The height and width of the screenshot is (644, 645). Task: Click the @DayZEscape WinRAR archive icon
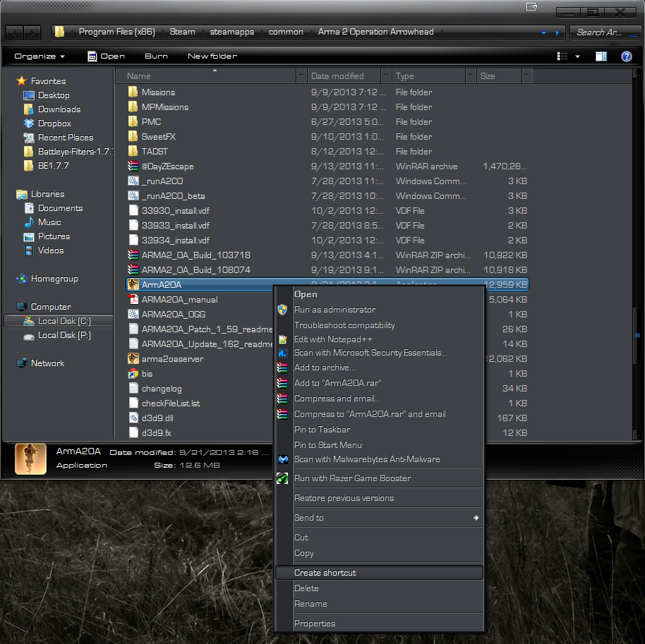tap(133, 166)
